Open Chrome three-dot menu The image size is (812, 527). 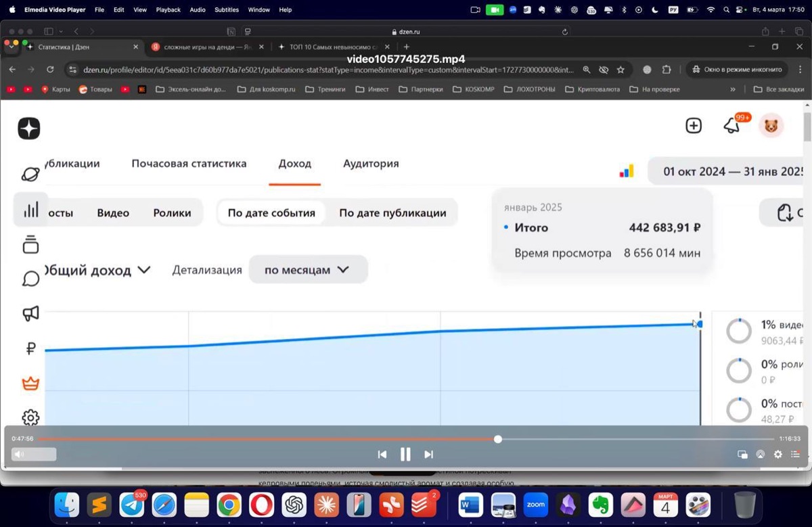[x=800, y=70]
